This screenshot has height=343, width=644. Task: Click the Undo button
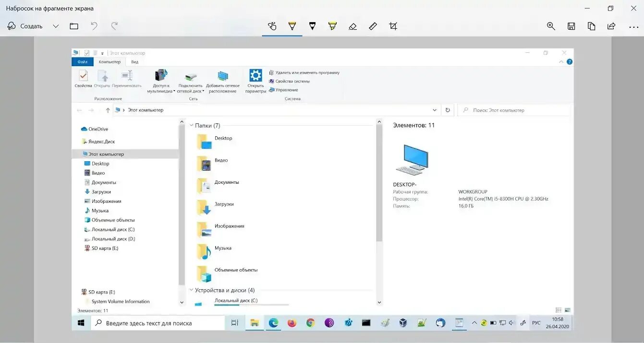(94, 26)
